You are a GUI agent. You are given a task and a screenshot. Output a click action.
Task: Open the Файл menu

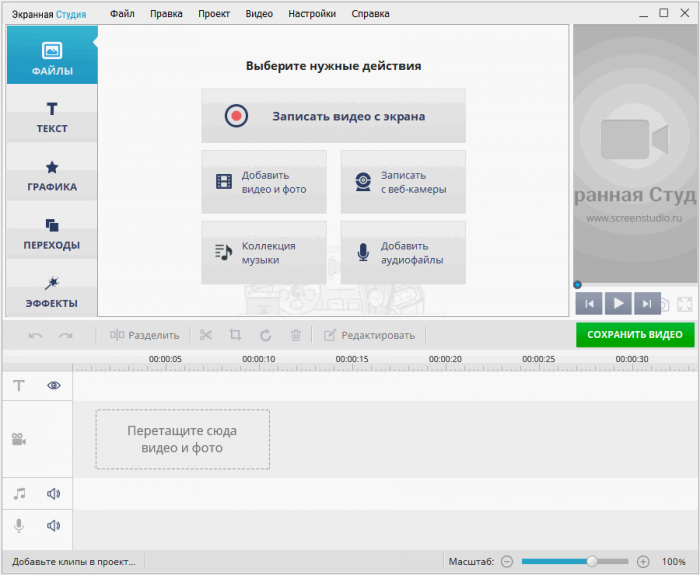122,14
